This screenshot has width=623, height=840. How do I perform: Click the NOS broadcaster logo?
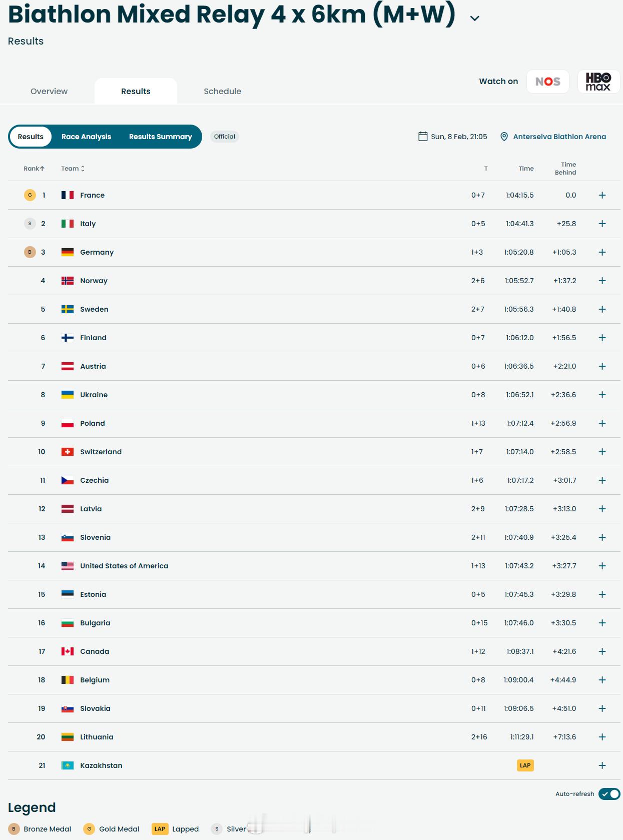(x=547, y=82)
